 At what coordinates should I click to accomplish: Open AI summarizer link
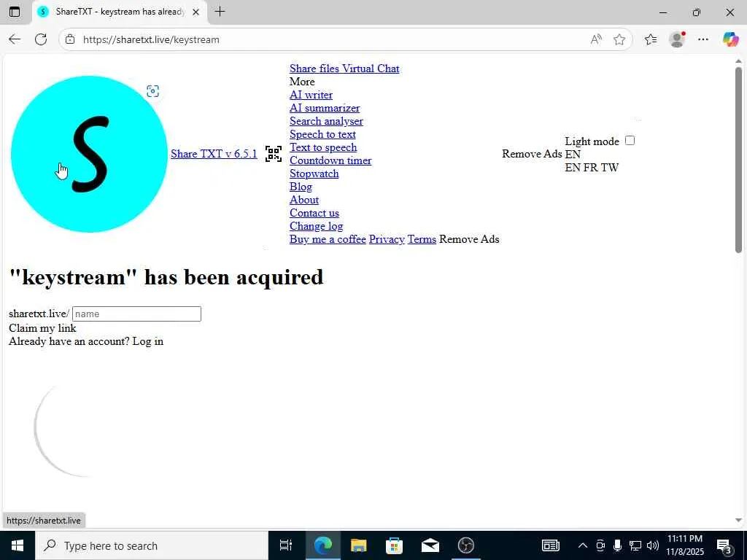click(325, 108)
